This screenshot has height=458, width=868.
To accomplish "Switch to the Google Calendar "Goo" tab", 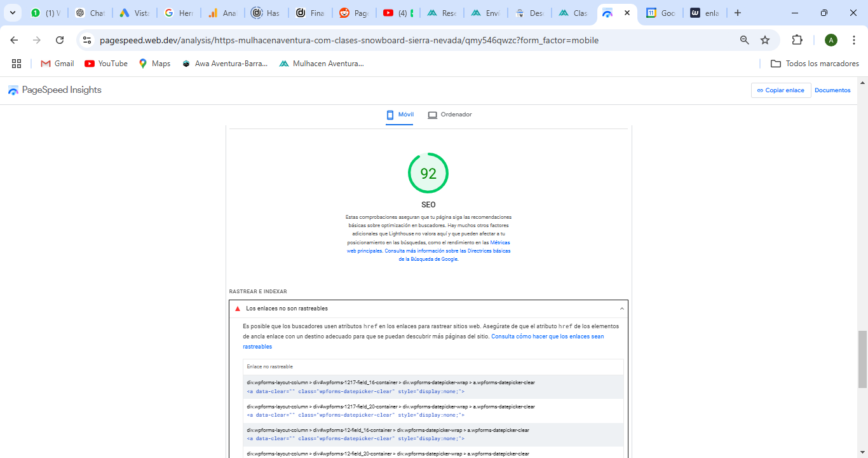I will [661, 13].
